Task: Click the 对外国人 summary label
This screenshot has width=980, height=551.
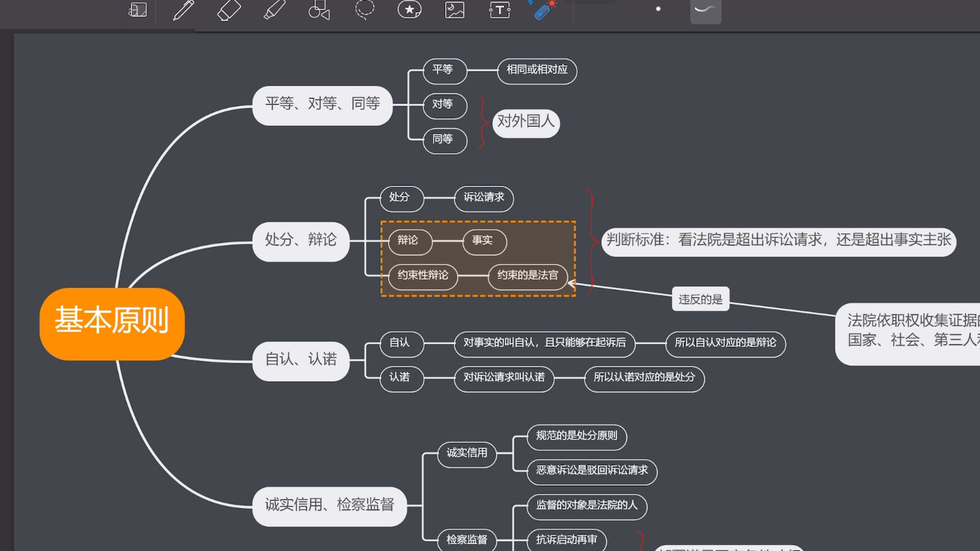Action: coord(526,123)
